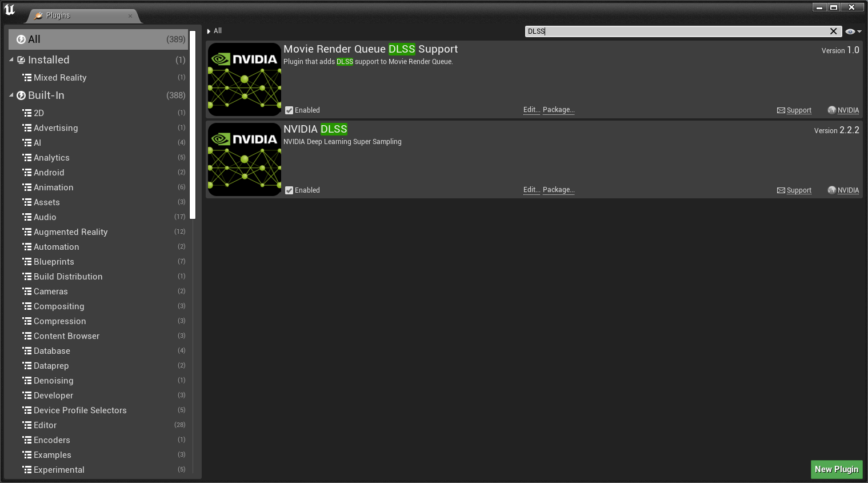Click the AI category list icon
The width and height of the screenshot is (868, 483).
tap(27, 143)
